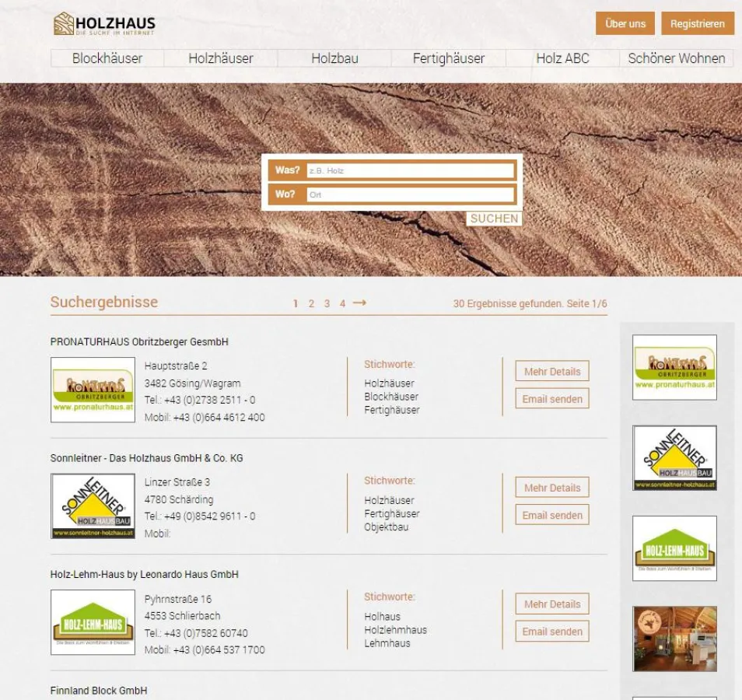Click the Über uns button
The image size is (742, 700).
(x=625, y=23)
